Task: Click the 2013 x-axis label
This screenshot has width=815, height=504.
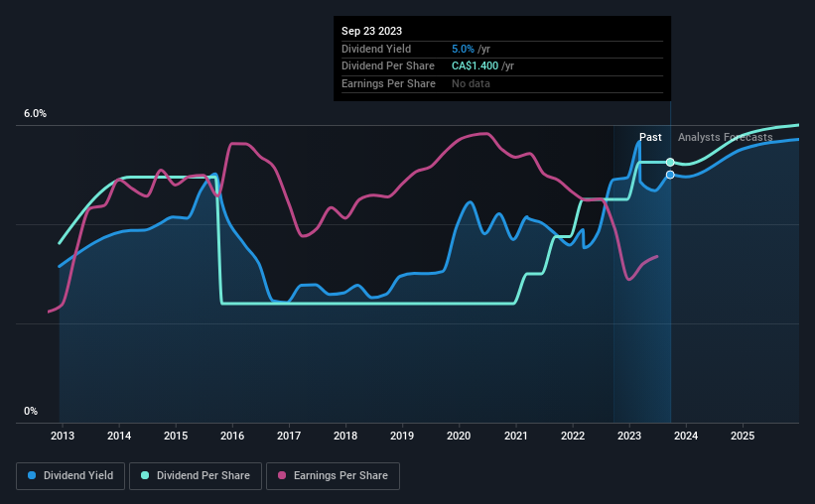Action: coord(63,436)
